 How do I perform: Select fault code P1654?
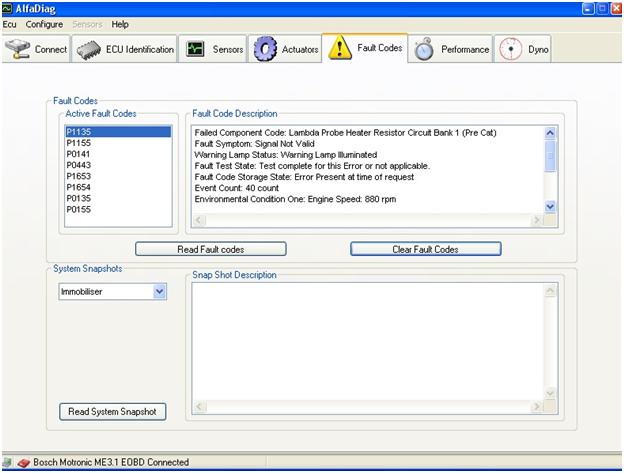pos(118,187)
